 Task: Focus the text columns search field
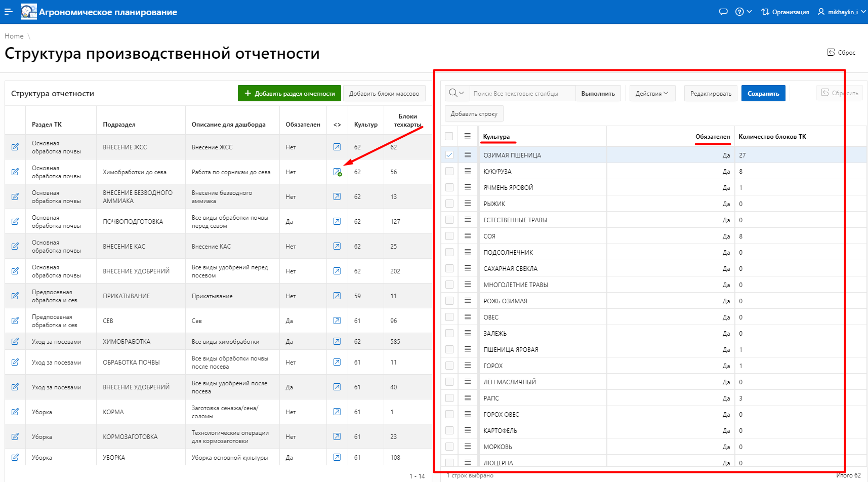[522, 93]
